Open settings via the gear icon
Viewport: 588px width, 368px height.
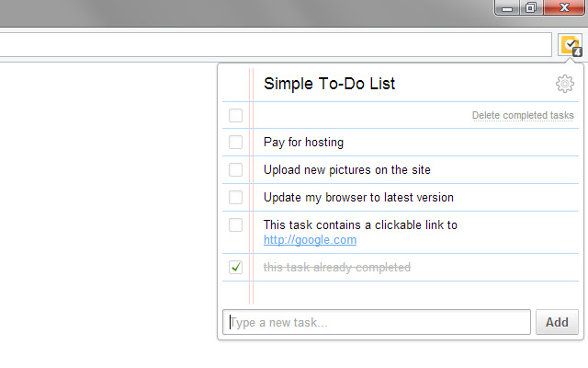click(x=565, y=84)
